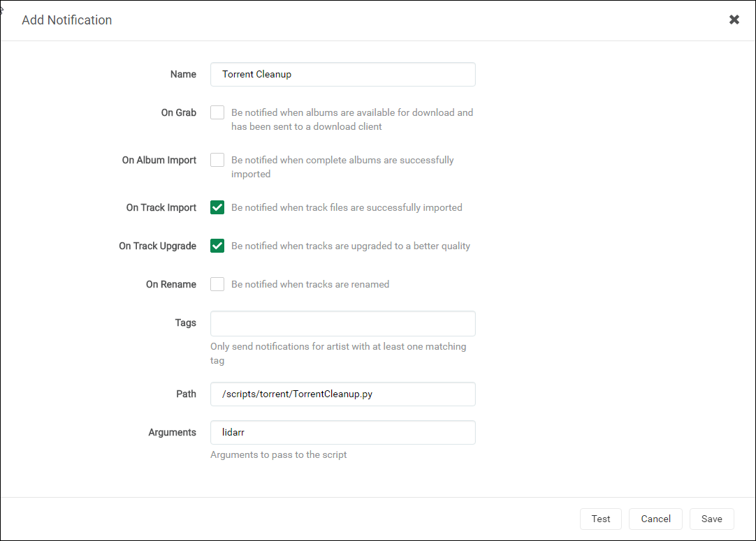The width and height of the screenshot is (756, 541).
Task: Close the Add Notification dialog with the X icon
Action: pos(734,20)
